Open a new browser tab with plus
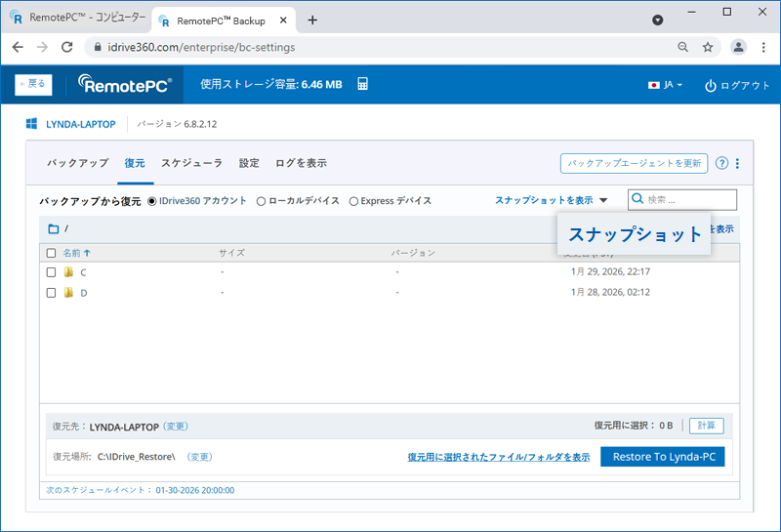This screenshot has height=532, width=781. 312,20
